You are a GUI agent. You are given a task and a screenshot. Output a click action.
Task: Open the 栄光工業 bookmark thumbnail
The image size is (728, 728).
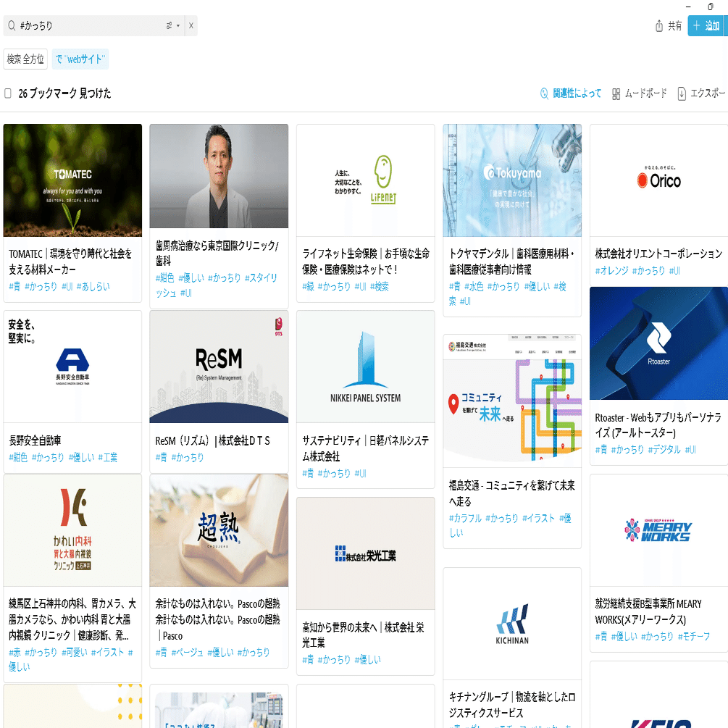[x=365, y=553]
